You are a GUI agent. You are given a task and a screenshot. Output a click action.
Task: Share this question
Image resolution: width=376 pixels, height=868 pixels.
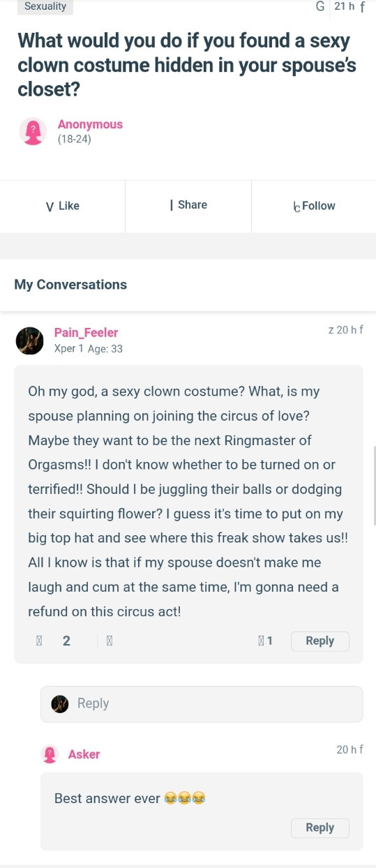pyautogui.click(x=188, y=205)
